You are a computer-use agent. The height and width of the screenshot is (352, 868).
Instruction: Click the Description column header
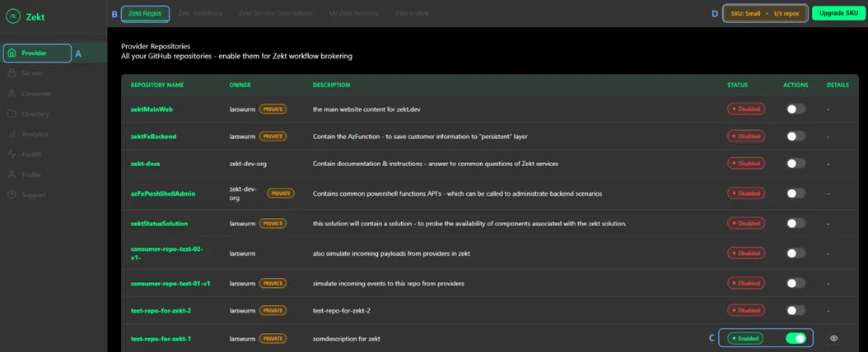click(331, 85)
